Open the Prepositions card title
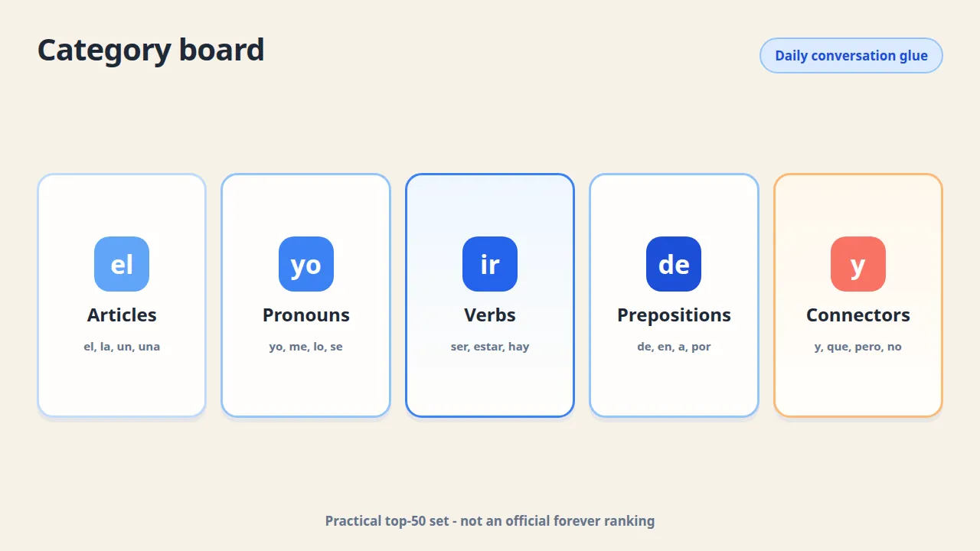The image size is (980, 551). point(674,315)
